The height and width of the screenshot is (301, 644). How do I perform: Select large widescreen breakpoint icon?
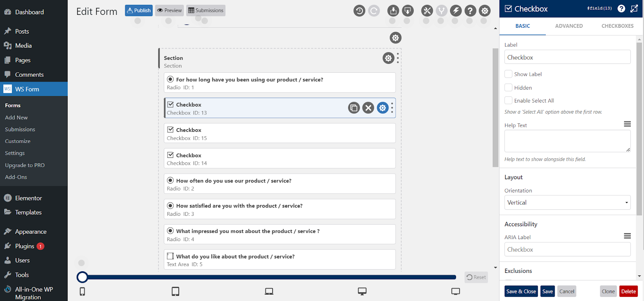point(456,291)
